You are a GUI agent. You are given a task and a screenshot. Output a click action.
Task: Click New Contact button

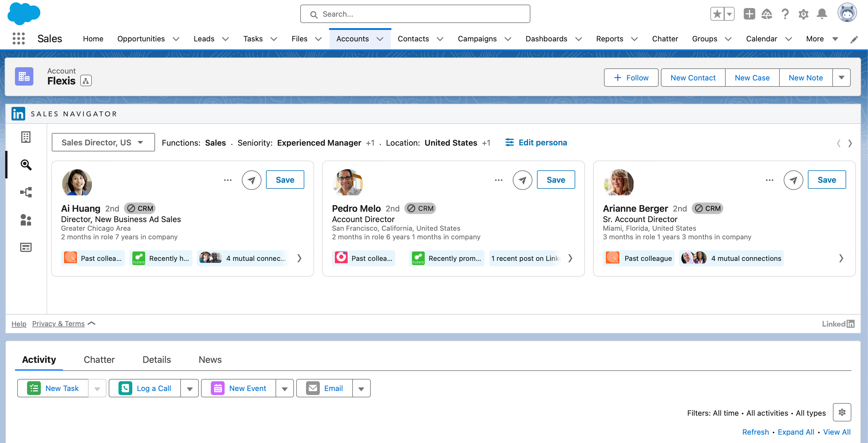coord(693,78)
